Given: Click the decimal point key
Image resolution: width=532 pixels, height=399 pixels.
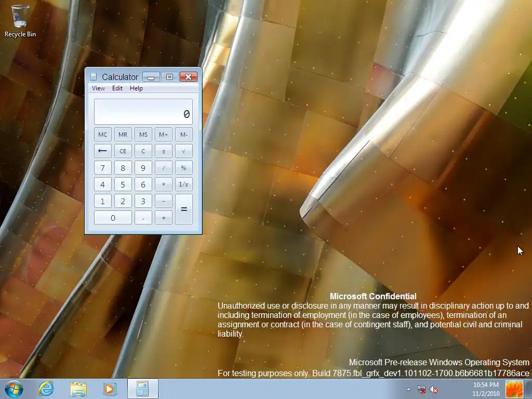Looking at the screenshot, I should (143, 218).
